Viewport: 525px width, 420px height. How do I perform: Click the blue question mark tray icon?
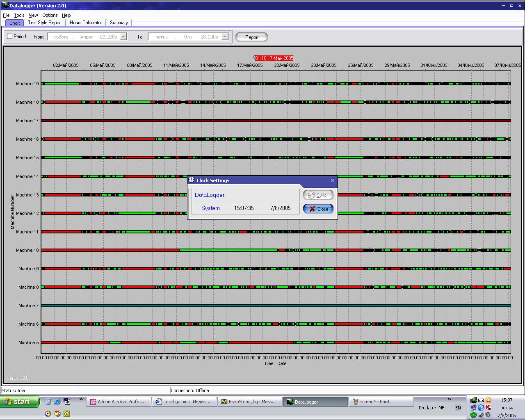[481, 408]
